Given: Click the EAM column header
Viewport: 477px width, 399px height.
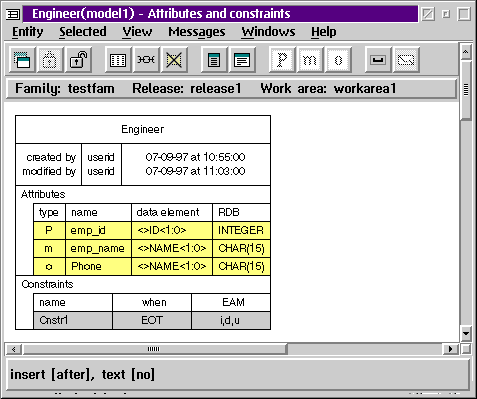Looking at the screenshot, I should [x=231, y=303].
